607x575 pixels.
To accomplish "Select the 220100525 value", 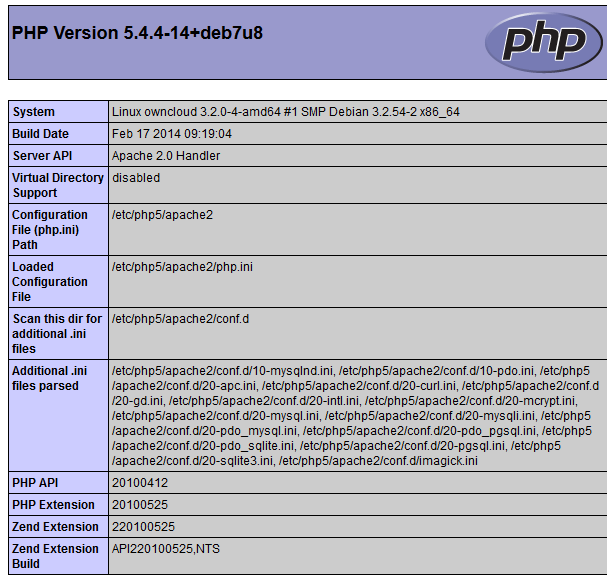I will 144,527.
